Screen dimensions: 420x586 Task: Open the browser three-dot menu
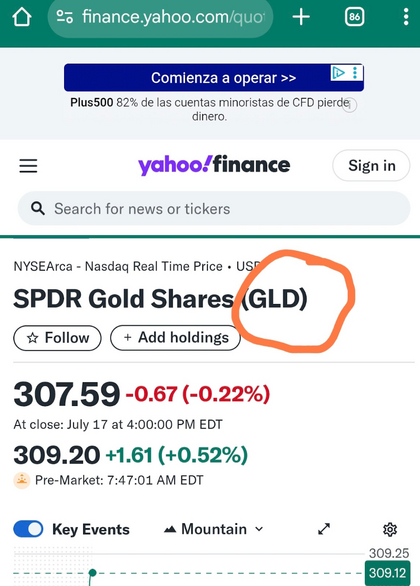click(x=406, y=17)
